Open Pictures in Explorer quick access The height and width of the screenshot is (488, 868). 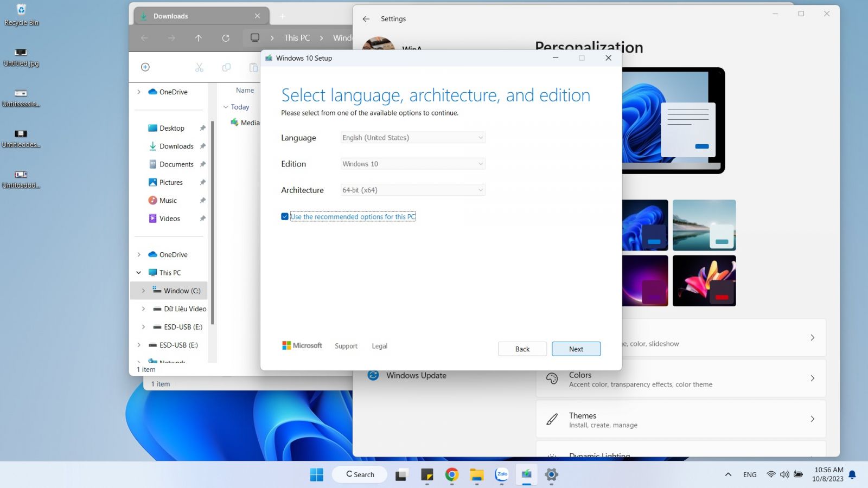(x=171, y=182)
